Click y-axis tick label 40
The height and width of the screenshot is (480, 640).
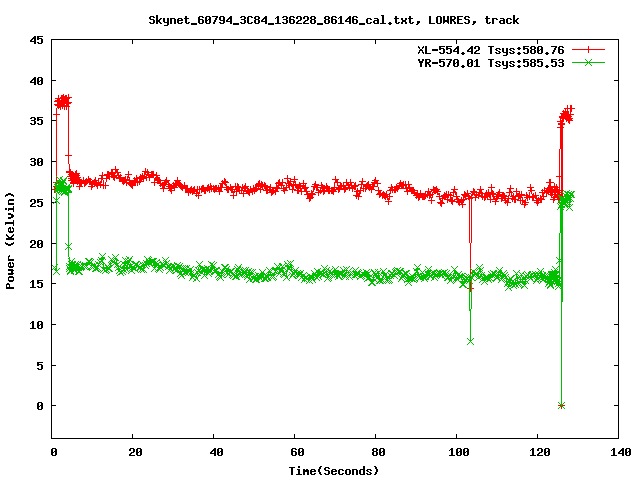(x=36, y=81)
